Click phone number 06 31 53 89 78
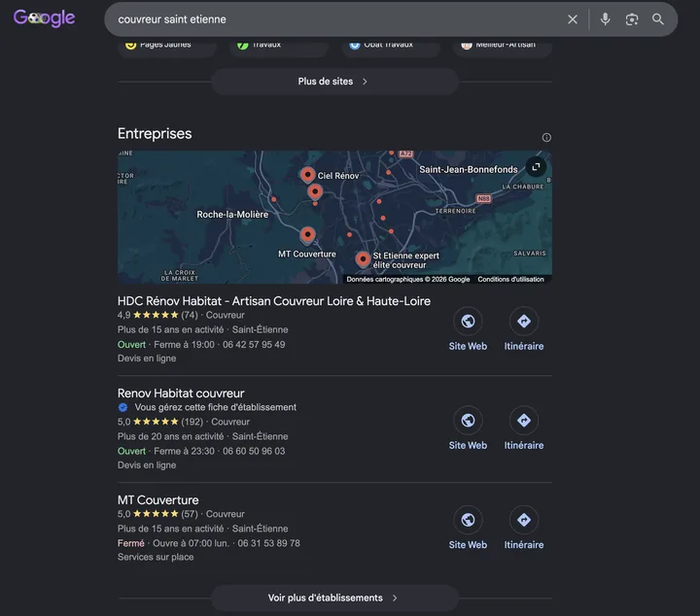 268,543
